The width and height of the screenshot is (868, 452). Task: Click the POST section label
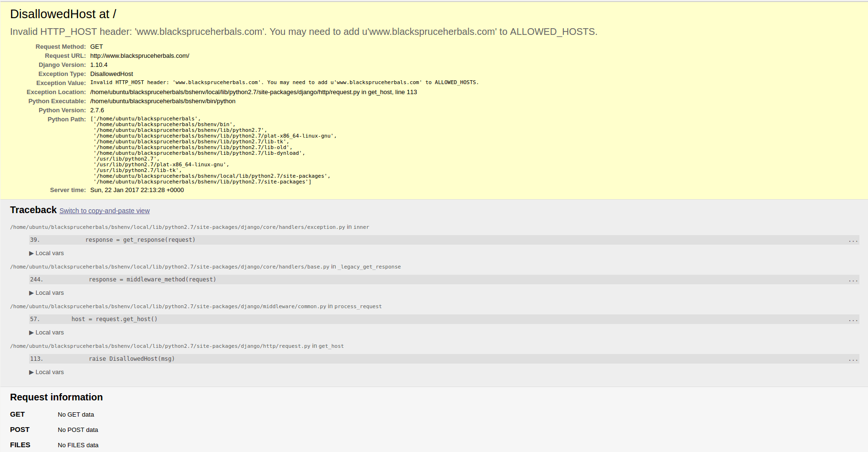click(20, 430)
